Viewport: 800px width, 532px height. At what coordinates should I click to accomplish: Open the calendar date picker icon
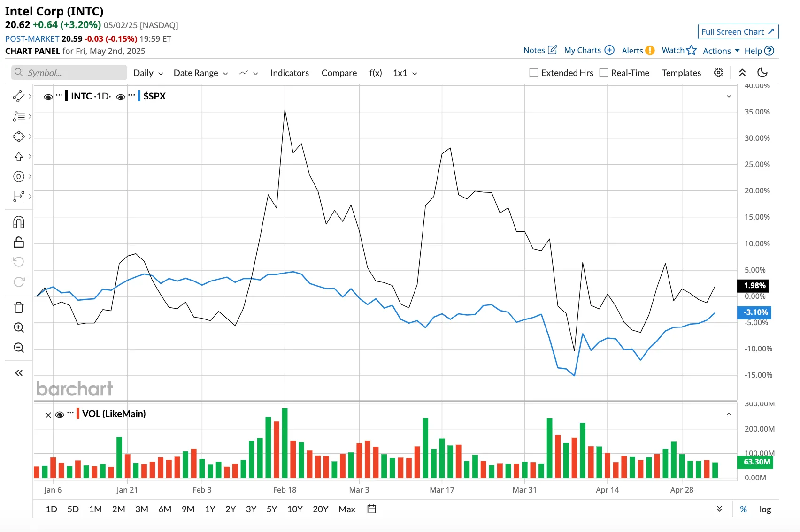tap(371, 509)
